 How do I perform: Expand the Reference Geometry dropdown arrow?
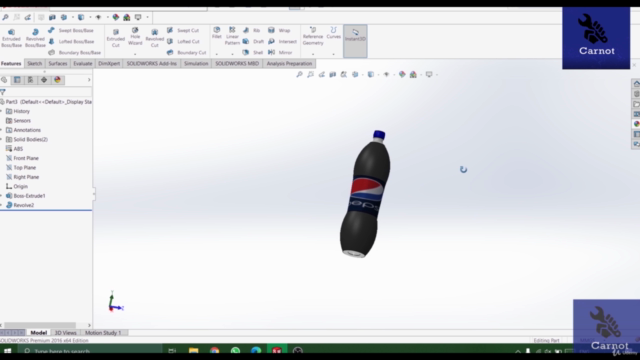(x=313, y=54)
